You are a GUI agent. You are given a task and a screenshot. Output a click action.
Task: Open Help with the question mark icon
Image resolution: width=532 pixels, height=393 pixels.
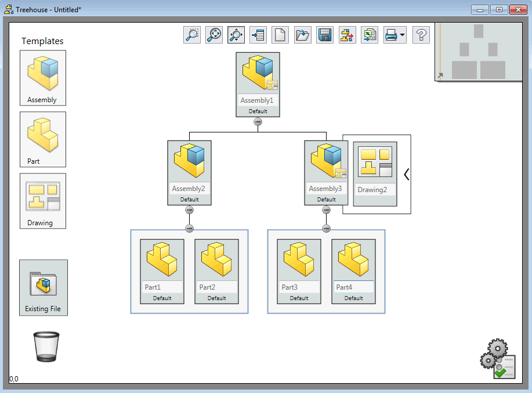click(x=421, y=35)
